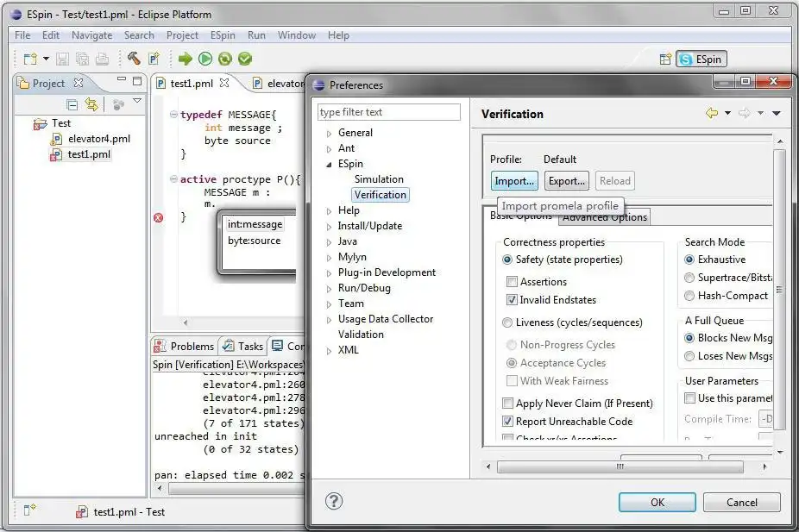Click OK in Preferences dialog

point(657,503)
